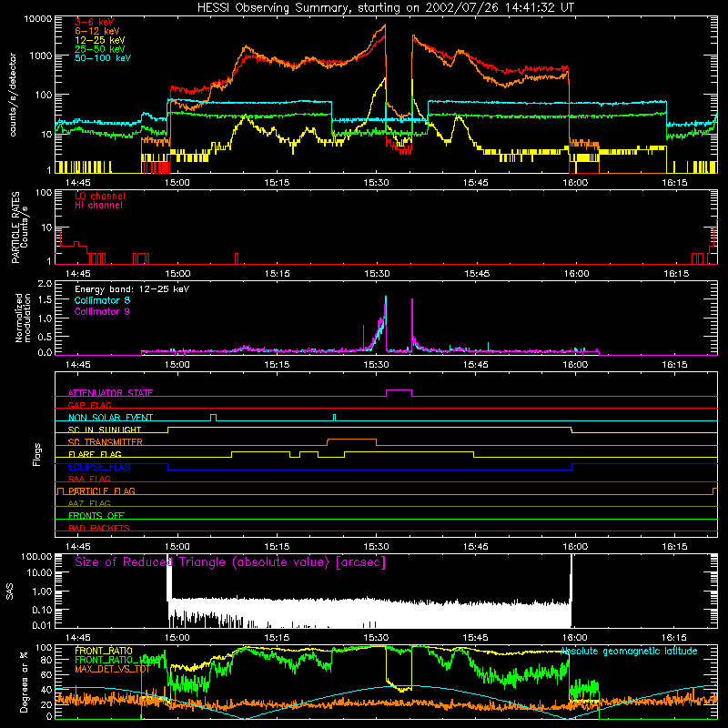Select the "Collimator 8" legend label
The height and width of the screenshot is (728, 728).
tap(102, 300)
